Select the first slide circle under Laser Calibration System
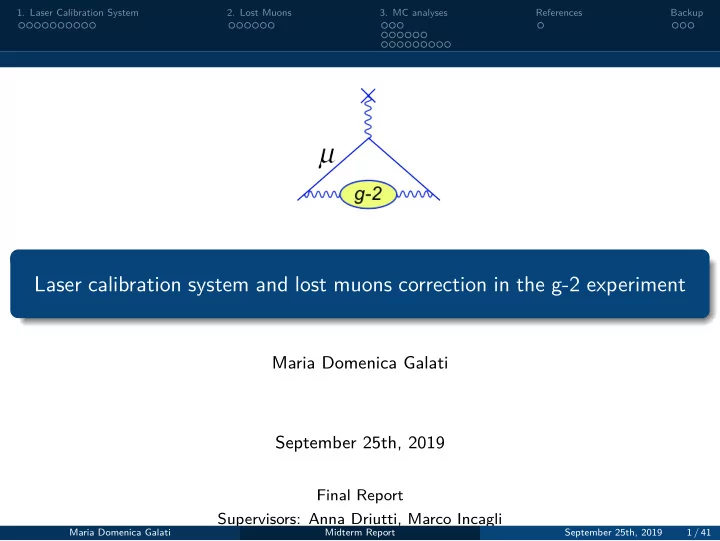720x541 pixels. tap(22, 26)
